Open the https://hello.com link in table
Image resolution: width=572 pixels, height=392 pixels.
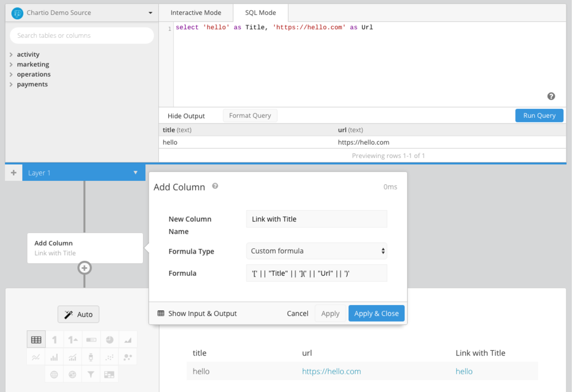coord(331,371)
